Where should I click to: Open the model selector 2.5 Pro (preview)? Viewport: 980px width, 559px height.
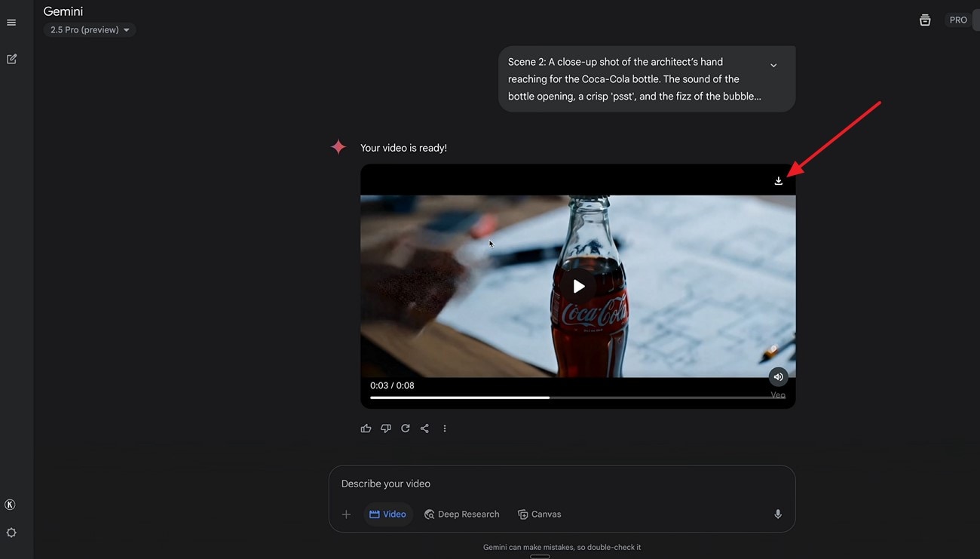coord(90,30)
